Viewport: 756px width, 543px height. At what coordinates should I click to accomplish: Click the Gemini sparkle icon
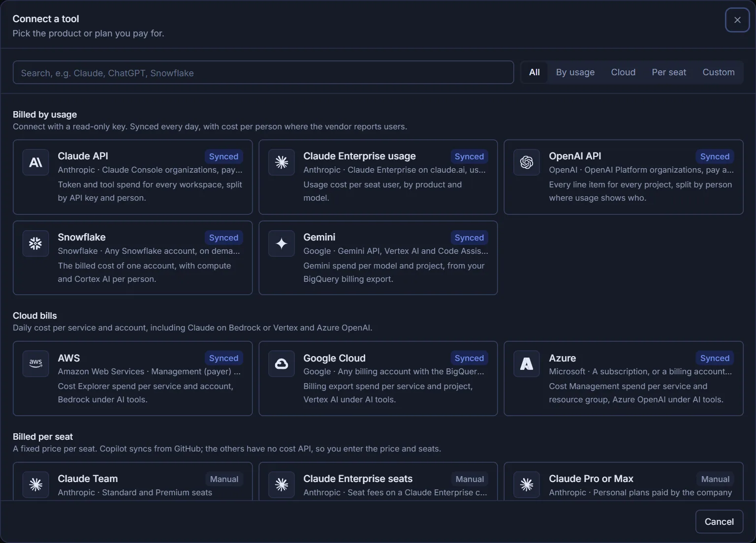click(282, 243)
